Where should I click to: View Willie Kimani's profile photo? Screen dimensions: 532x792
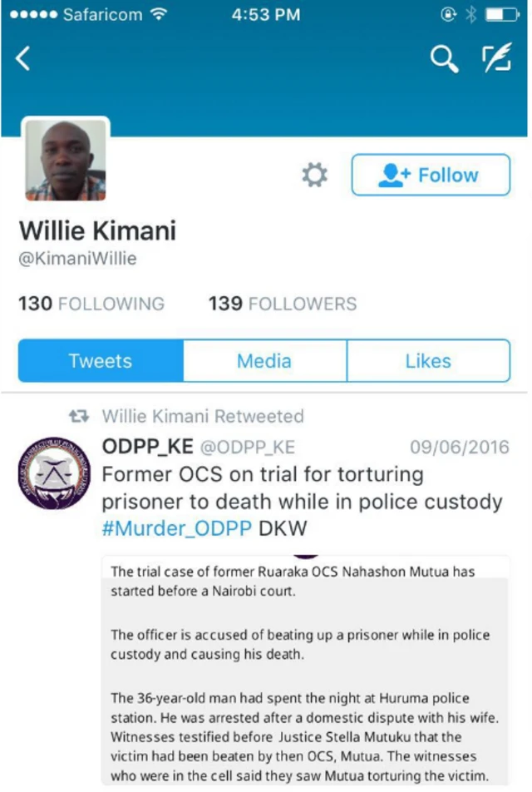pos(66,160)
